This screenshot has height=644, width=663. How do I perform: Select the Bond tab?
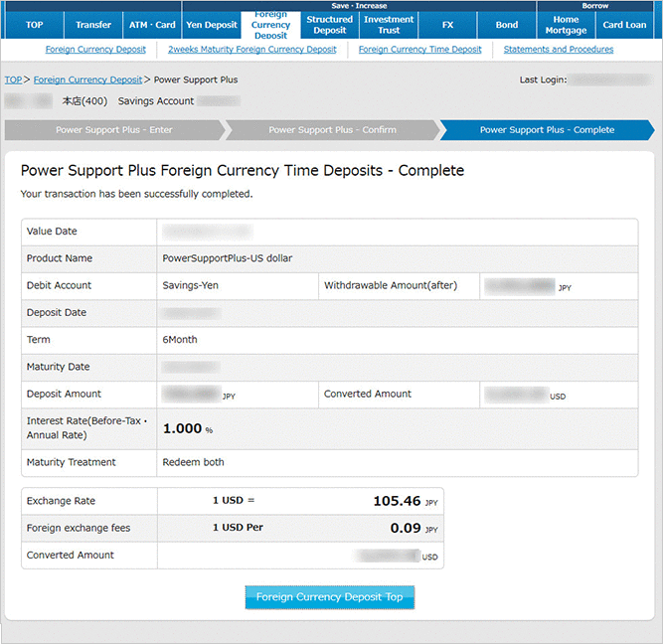(507, 25)
